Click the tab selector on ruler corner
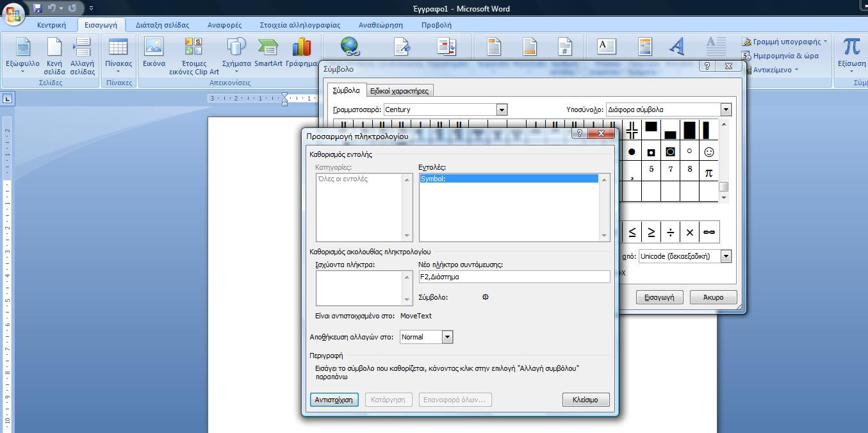The height and width of the screenshot is (433, 868). click(8, 99)
